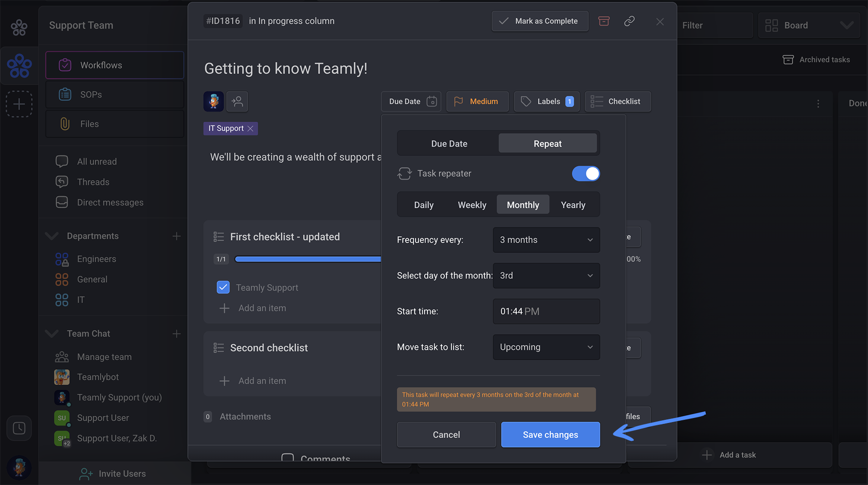Open Files in the sidebar
This screenshot has height=485, width=868.
pos(115,124)
